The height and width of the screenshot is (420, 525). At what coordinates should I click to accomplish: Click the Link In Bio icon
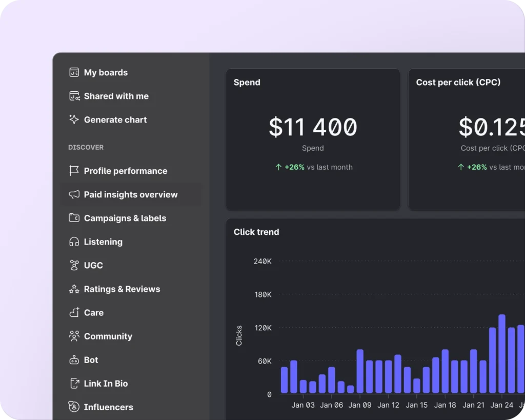[x=74, y=384]
